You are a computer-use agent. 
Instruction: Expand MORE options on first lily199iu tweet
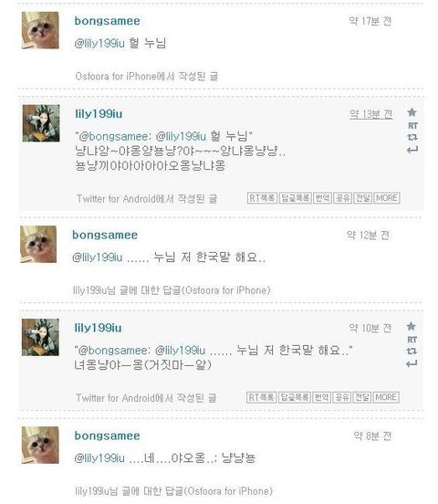click(x=387, y=198)
